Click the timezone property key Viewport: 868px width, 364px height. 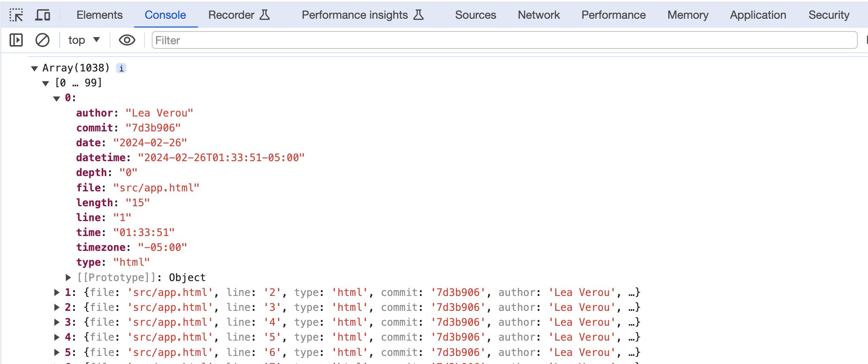101,247
